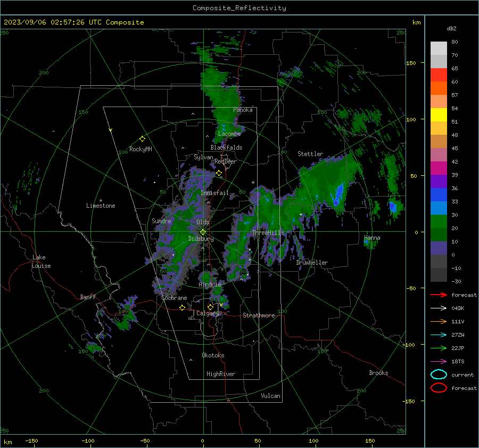Click the Banff map label
The height and width of the screenshot is (448, 479).
click(x=88, y=297)
